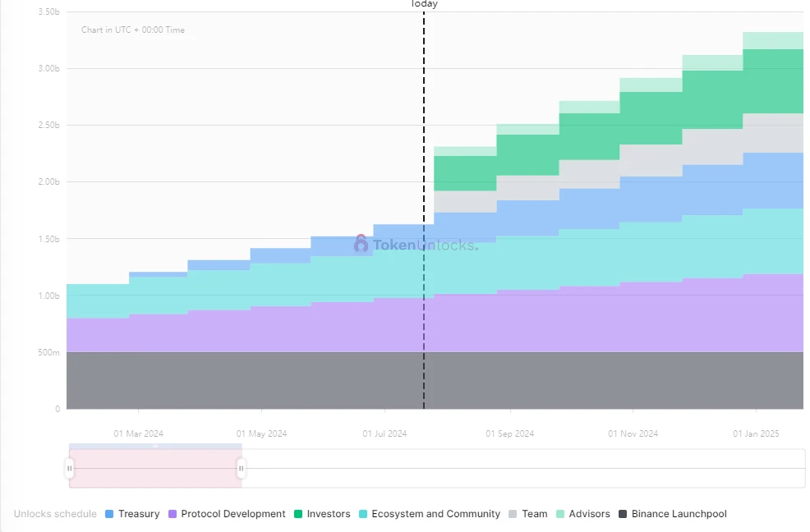Image resolution: width=810 pixels, height=532 pixels.
Task: Click the TokenUnlocks watermark logo icon
Action: click(x=361, y=244)
